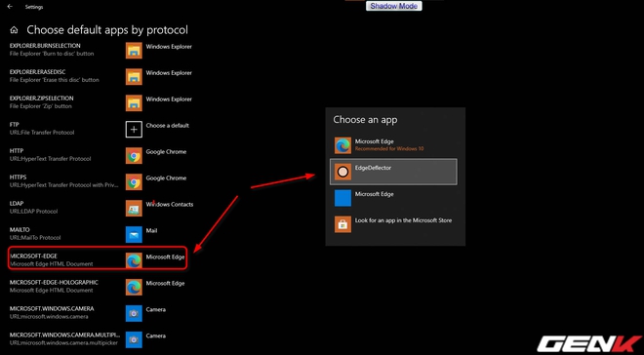Click the Shadow Mode button
Image resolution: width=644 pixels, height=355 pixels.
click(394, 6)
